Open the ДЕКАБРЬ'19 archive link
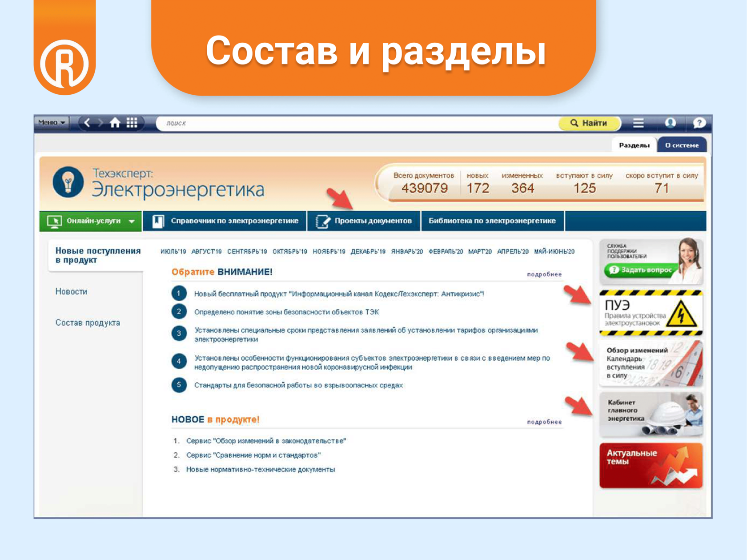Image resolution: width=747 pixels, height=560 pixels. (368, 252)
